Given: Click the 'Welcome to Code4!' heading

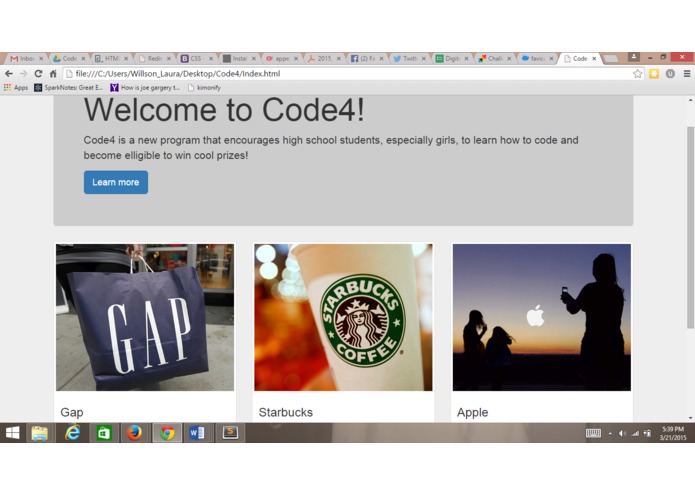Looking at the screenshot, I should click(x=224, y=109).
